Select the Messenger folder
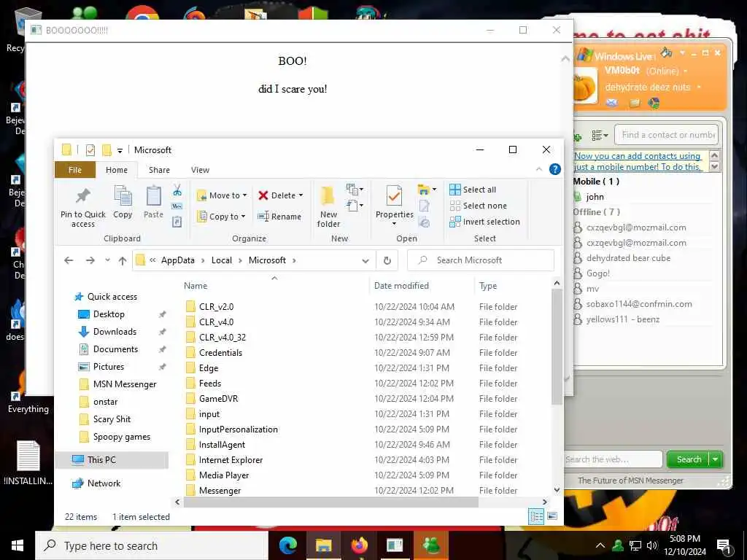Screen dimensions: 747x560 tap(220, 491)
